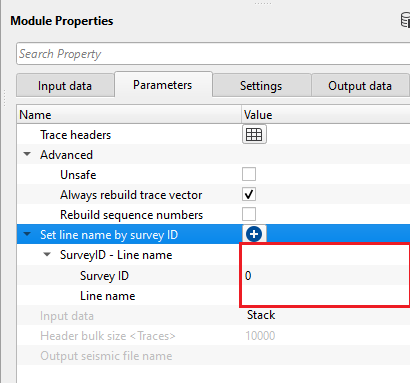Click the Name column header
This screenshot has width=410, height=383.
(129, 115)
